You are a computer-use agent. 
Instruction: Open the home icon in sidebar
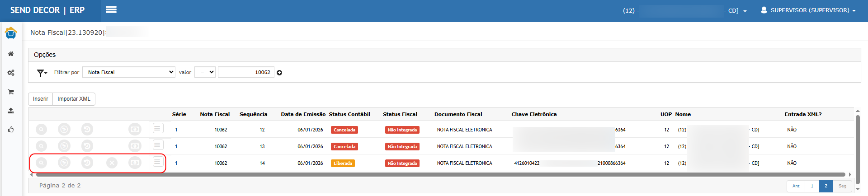click(11, 54)
